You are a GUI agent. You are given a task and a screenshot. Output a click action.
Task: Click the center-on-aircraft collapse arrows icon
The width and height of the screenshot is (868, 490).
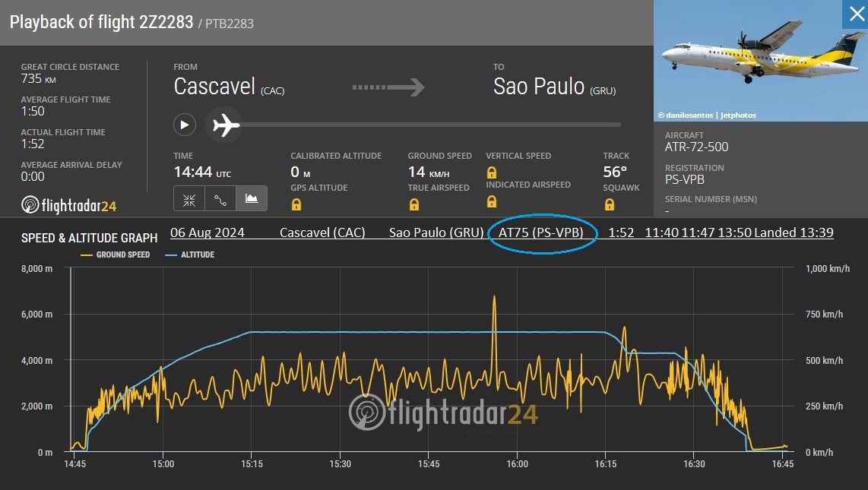189,199
